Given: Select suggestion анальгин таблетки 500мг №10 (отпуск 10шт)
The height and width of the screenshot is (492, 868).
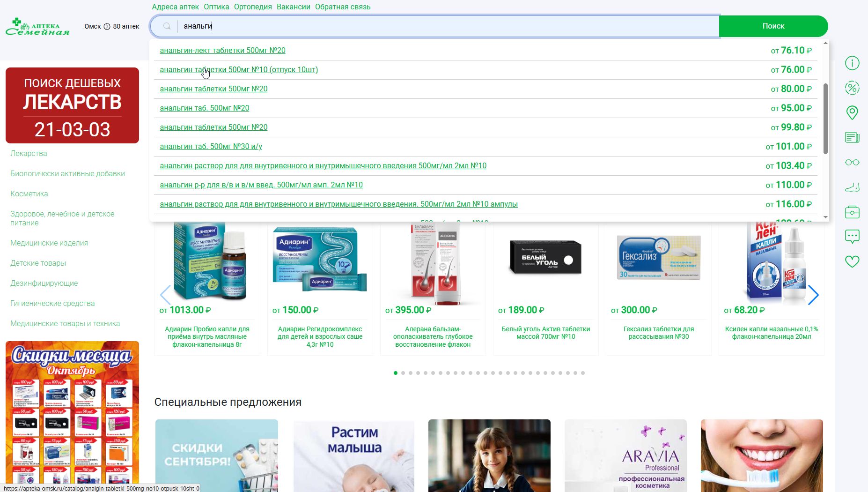Looking at the screenshot, I should click(239, 69).
